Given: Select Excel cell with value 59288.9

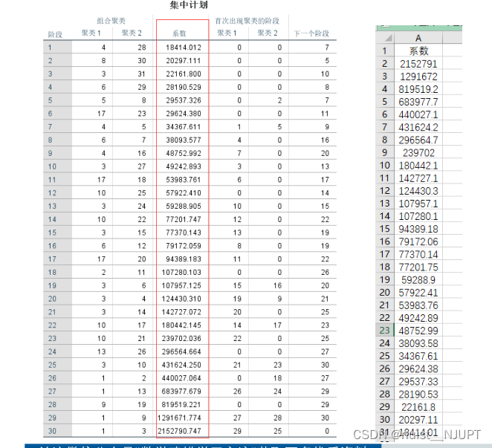Looking at the screenshot, I should click(x=418, y=280).
